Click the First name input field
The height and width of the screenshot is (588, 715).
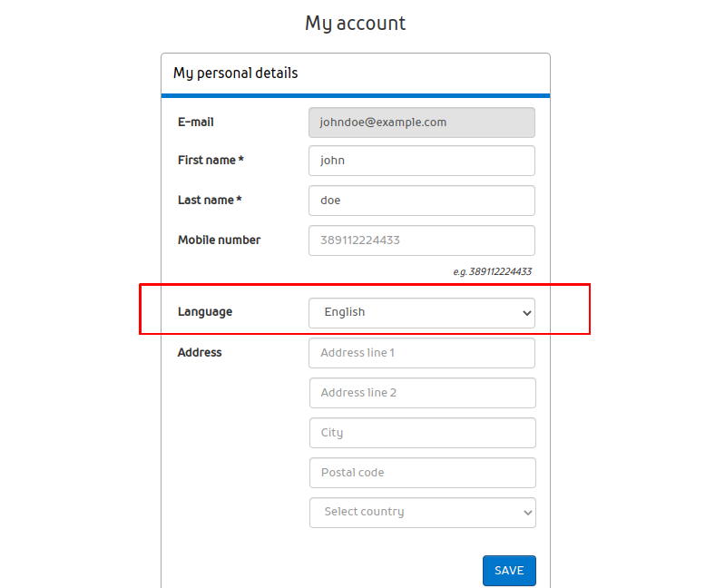[x=421, y=161]
